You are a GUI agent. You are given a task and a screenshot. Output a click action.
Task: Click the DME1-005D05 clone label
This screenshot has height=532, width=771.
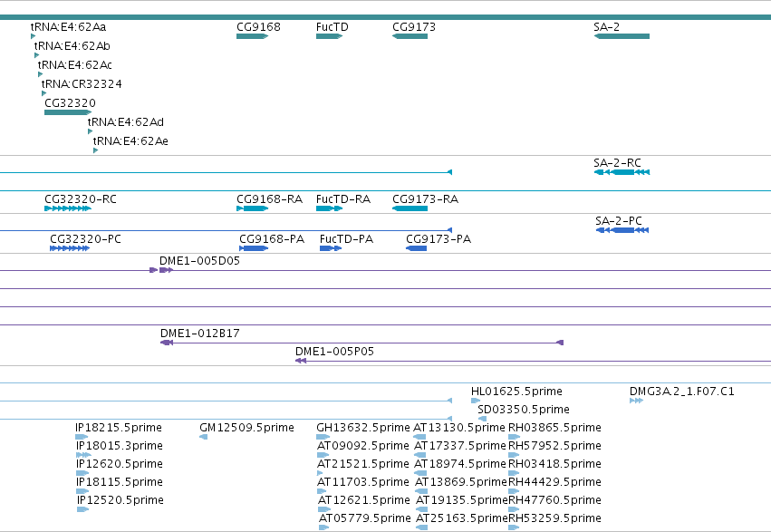[199, 261]
